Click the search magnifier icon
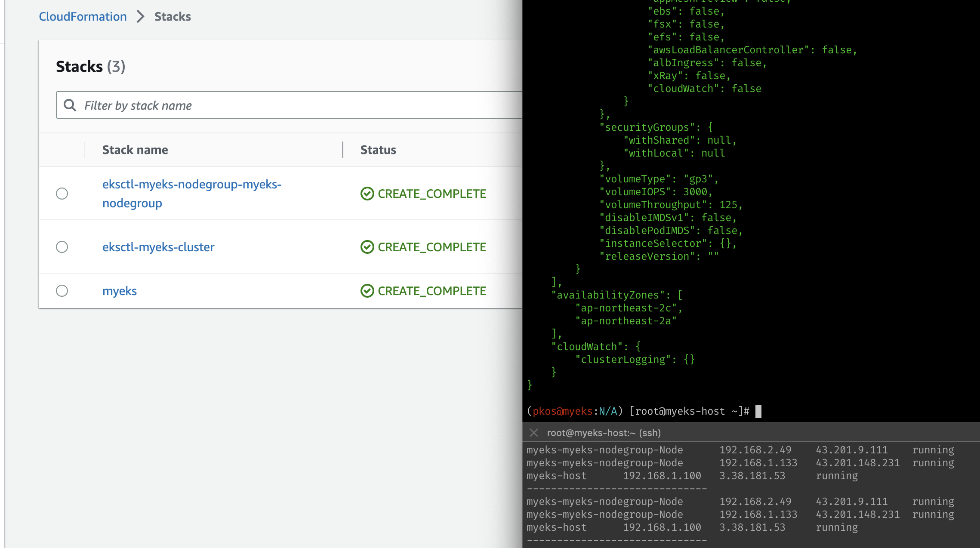The height and width of the screenshot is (548, 980). (70, 105)
